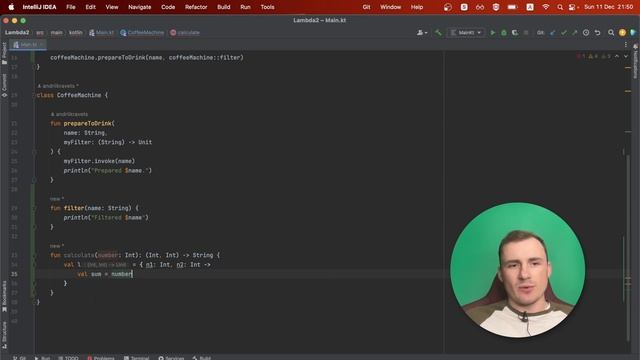The image size is (640, 360).
Task: Click kotlin breadcrumb in navigation bar
Action: [x=76, y=33]
